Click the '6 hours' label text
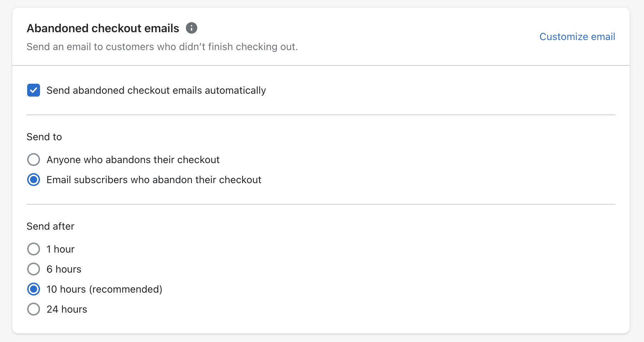Screen dimensions: 644x342 click(64, 269)
